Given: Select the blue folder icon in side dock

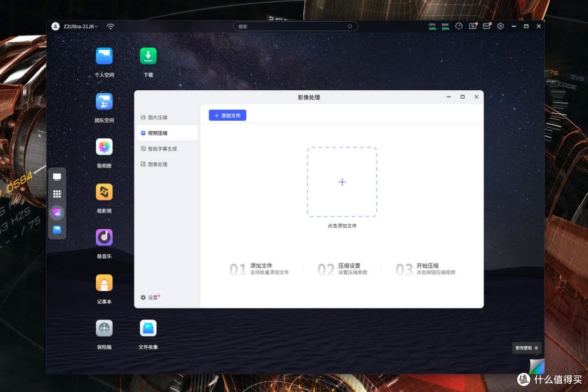Looking at the screenshot, I should [x=57, y=230].
